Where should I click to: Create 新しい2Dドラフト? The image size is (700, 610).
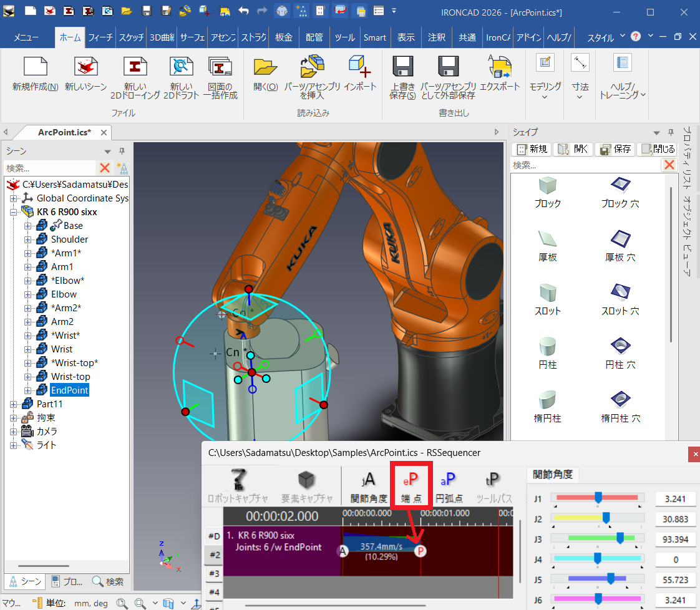182,77
